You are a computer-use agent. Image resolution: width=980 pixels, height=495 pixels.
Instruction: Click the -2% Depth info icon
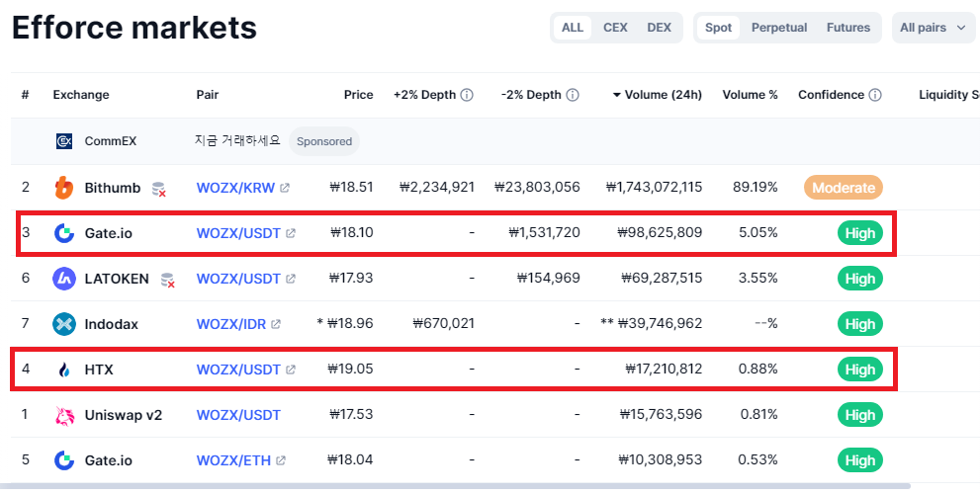pyautogui.click(x=572, y=95)
